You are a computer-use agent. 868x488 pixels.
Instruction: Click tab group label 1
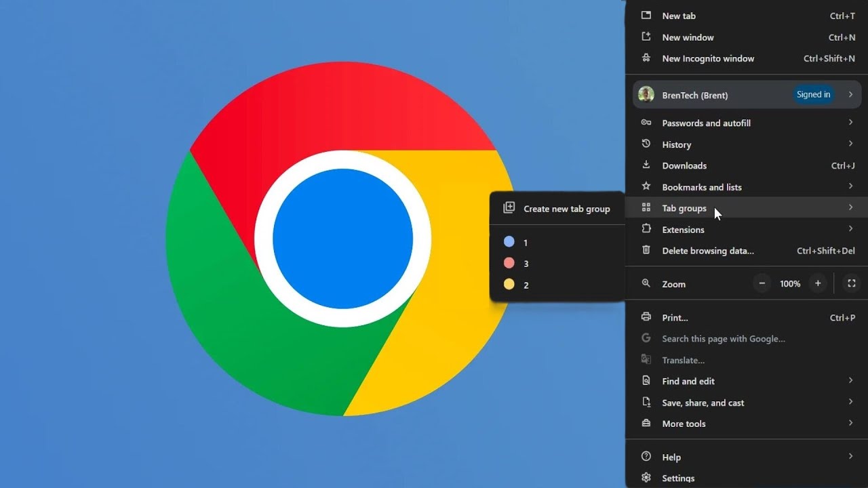(525, 243)
